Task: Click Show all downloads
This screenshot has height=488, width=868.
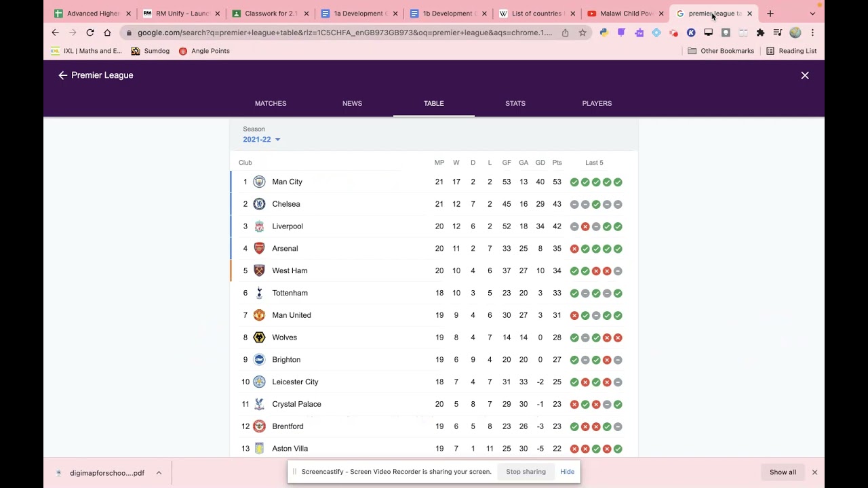Action: (783, 472)
